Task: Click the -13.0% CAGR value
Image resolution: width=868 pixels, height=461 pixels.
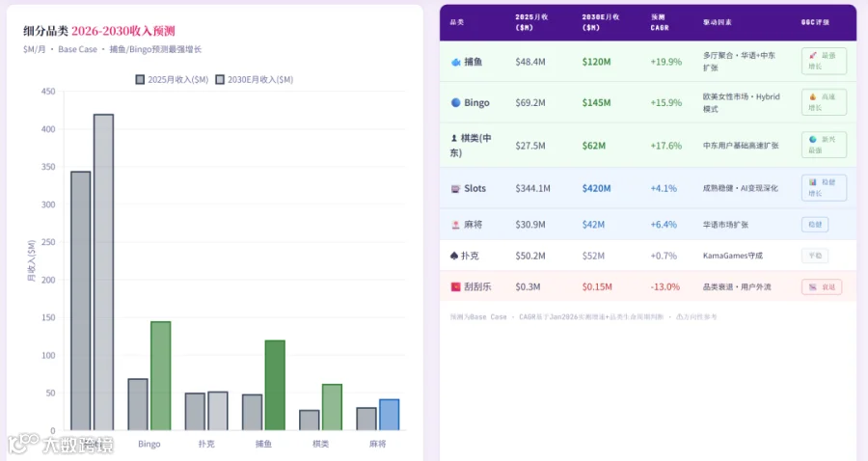Action: (x=665, y=286)
